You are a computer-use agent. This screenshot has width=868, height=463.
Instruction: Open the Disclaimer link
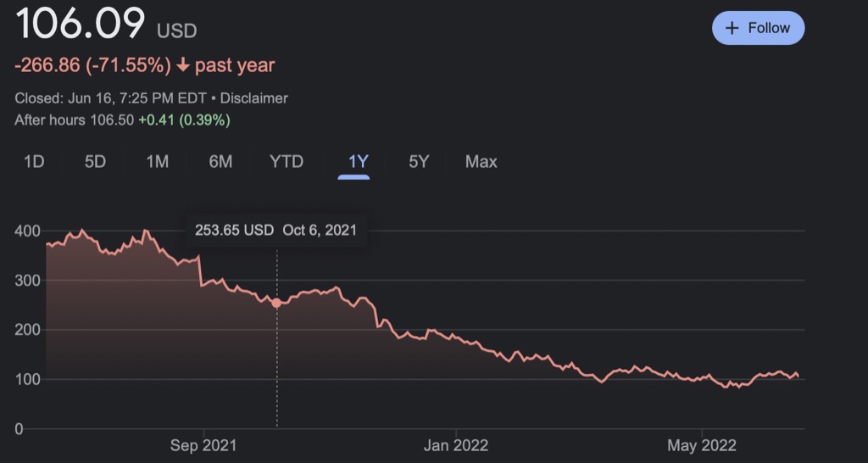pos(253,98)
